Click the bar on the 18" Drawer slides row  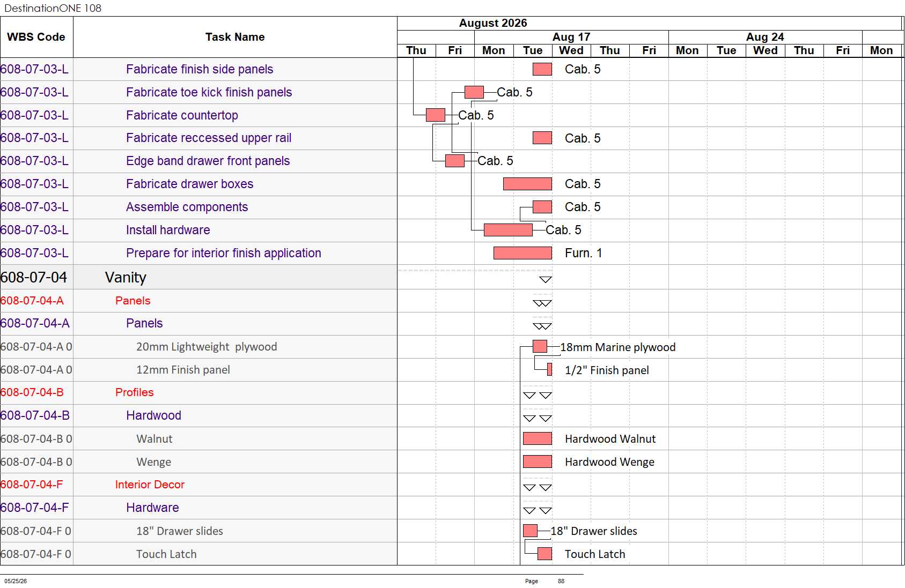pos(530,531)
